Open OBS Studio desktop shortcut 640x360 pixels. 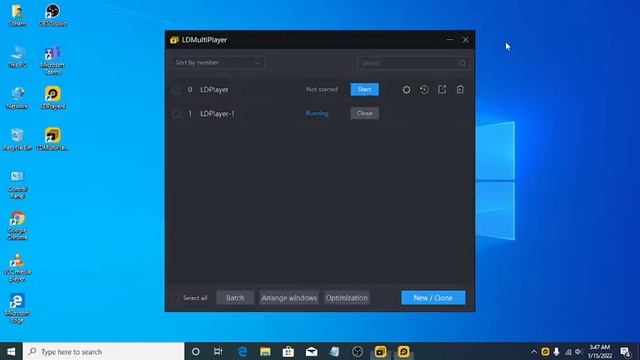[x=53, y=16]
